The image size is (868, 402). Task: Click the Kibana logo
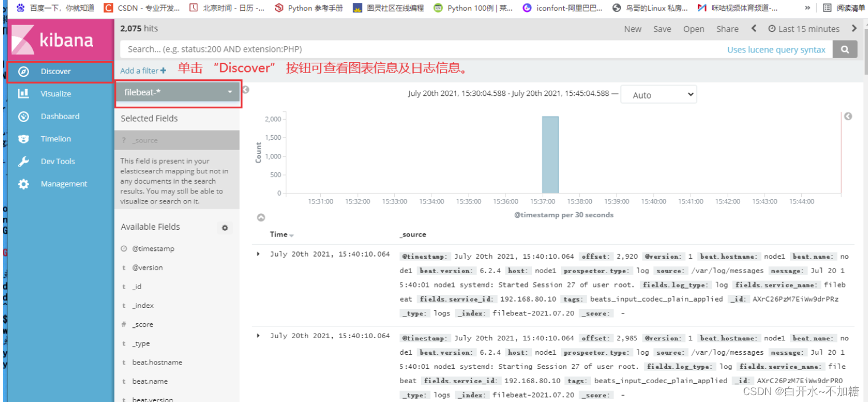(60, 40)
